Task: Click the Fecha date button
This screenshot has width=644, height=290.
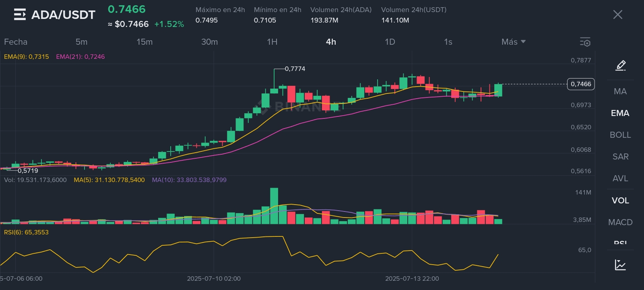Action: point(16,42)
